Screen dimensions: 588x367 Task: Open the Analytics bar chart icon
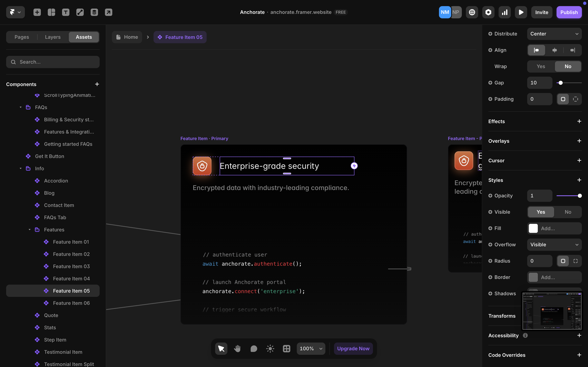[504, 12]
